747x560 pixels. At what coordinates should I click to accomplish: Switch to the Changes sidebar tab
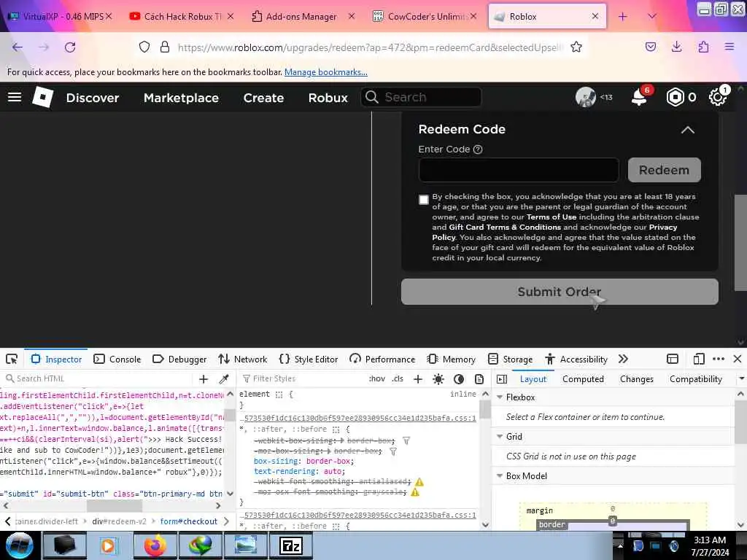click(636, 379)
